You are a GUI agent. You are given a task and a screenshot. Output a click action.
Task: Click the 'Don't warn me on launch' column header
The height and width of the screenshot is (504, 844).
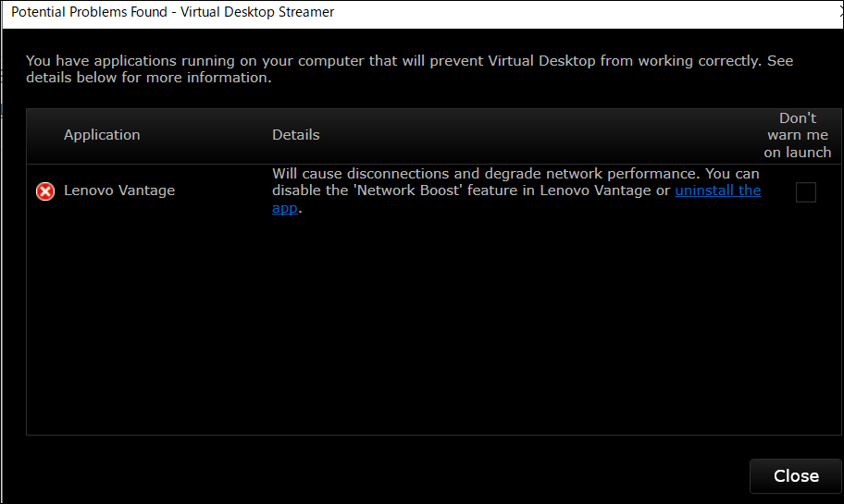(797, 135)
